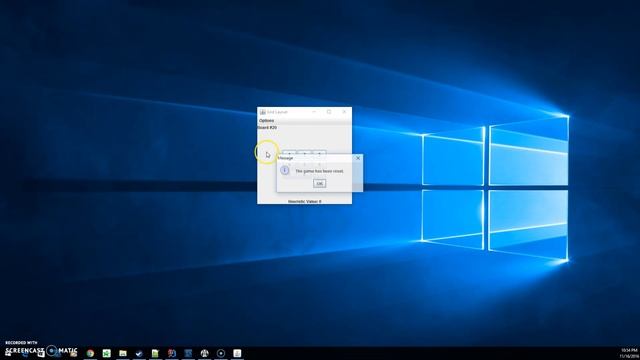Open the green notepad icon in taskbar
Screen dimensions: 640x360
coord(155,353)
